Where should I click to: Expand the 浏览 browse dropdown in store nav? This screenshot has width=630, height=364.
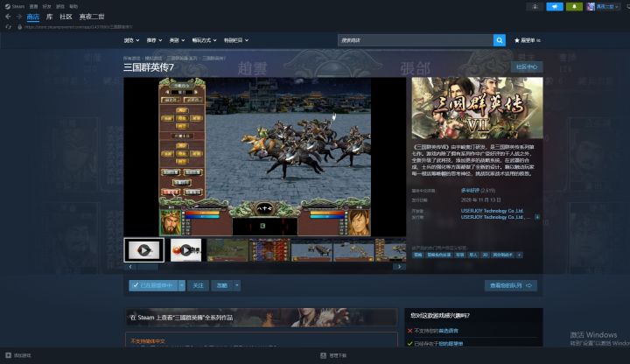pos(131,40)
